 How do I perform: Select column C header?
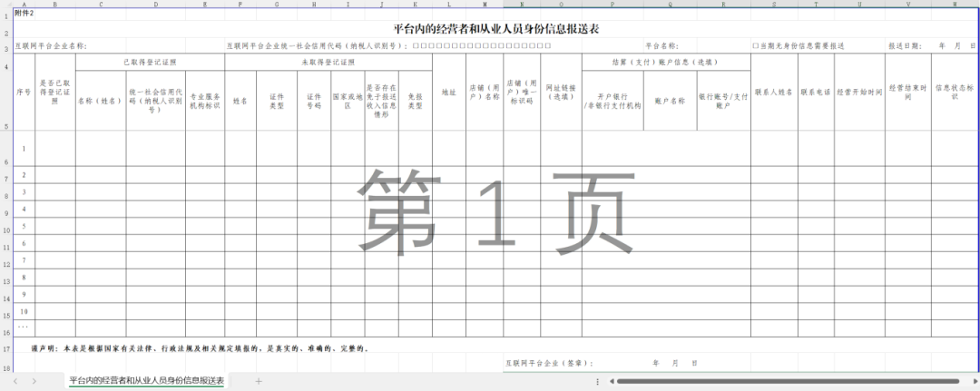click(x=101, y=4)
